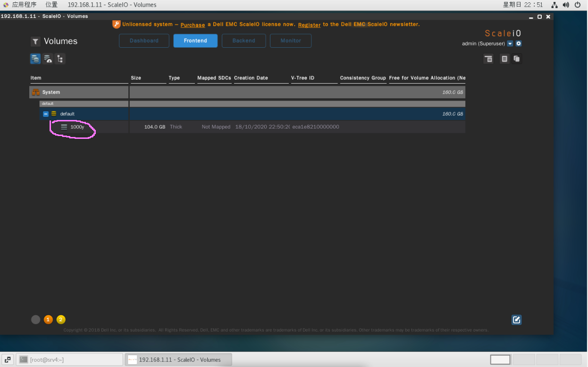Click the 160.0 GB value in System row
This screenshot has width=588, height=367.
(x=453, y=92)
